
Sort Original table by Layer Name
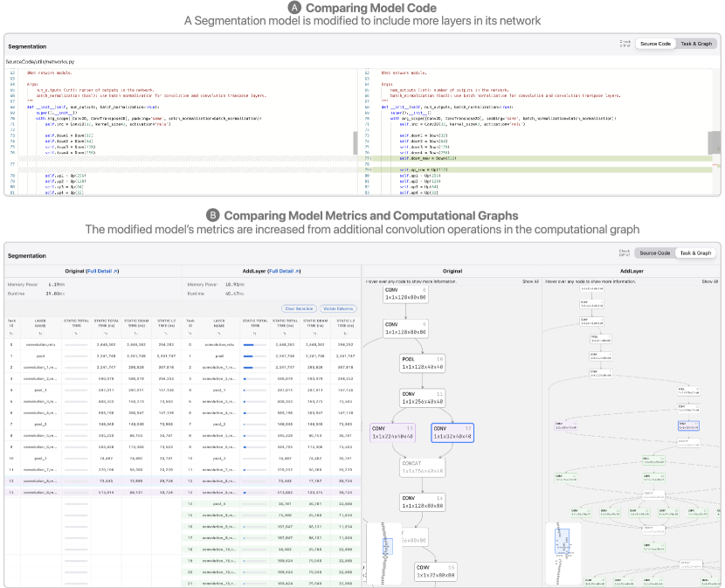tap(40, 333)
